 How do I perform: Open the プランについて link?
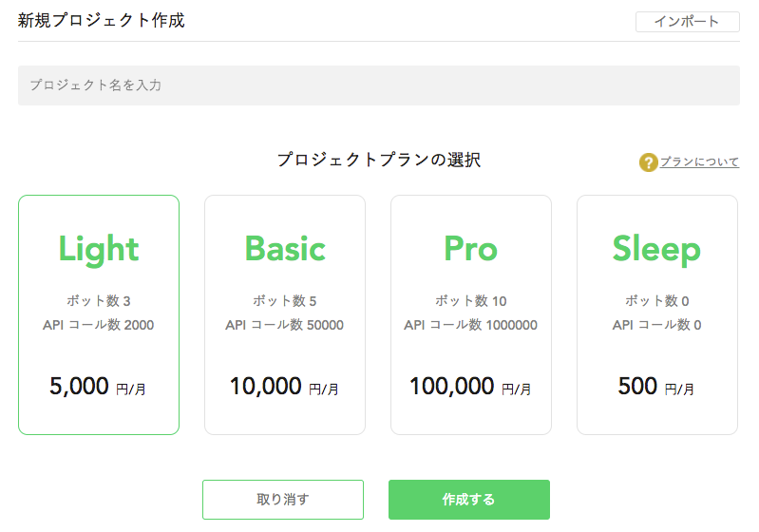click(699, 162)
